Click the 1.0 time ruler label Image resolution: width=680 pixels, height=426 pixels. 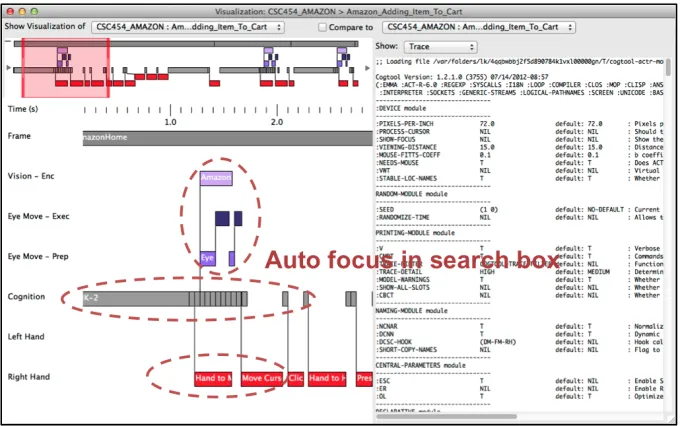pos(170,122)
